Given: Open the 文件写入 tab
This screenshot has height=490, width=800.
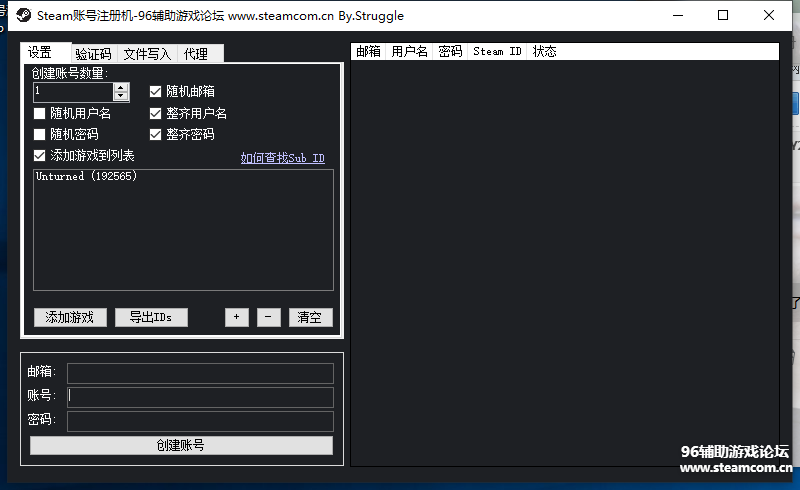Looking at the screenshot, I should [x=147, y=54].
